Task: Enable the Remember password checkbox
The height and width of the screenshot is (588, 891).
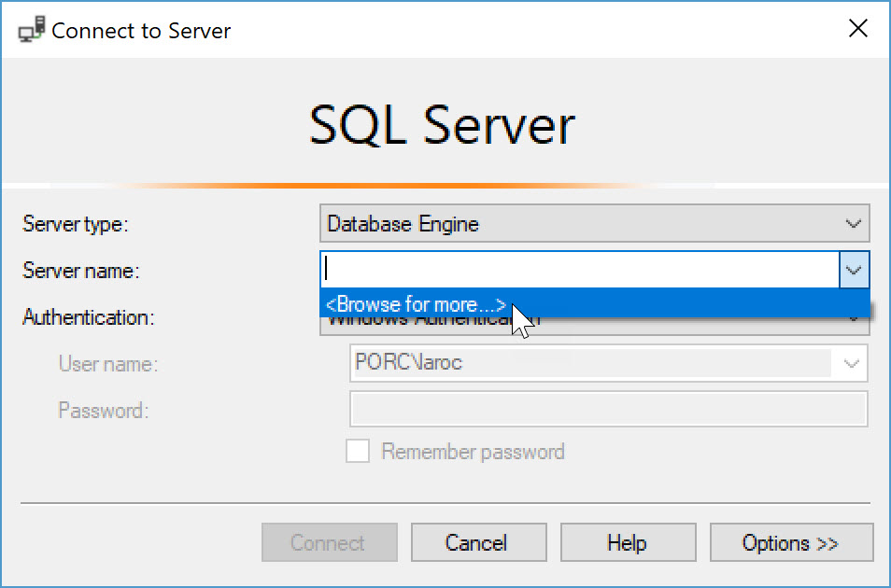Action: pos(358,451)
